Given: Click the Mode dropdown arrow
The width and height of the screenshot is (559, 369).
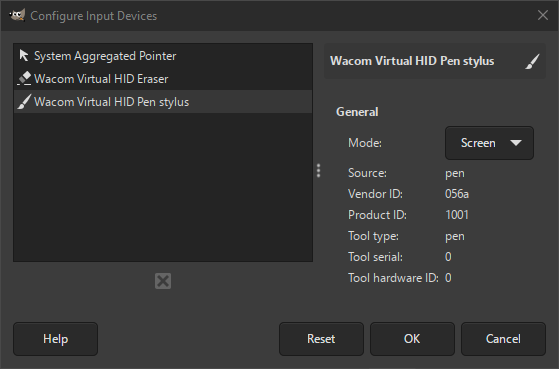Looking at the screenshot, I should pyautogui.click(x=516, y=143).
